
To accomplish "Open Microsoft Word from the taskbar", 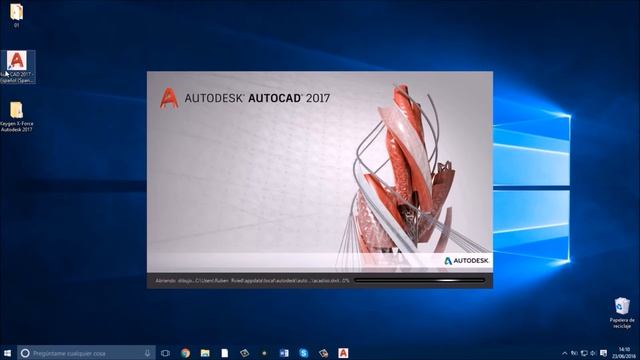I will point(284,353).
